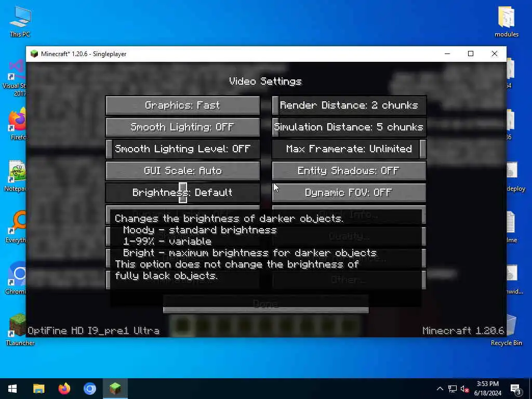Open the Recycle Bin
The height and width of the screenshot is (399, 532).
tap(506, 331)
